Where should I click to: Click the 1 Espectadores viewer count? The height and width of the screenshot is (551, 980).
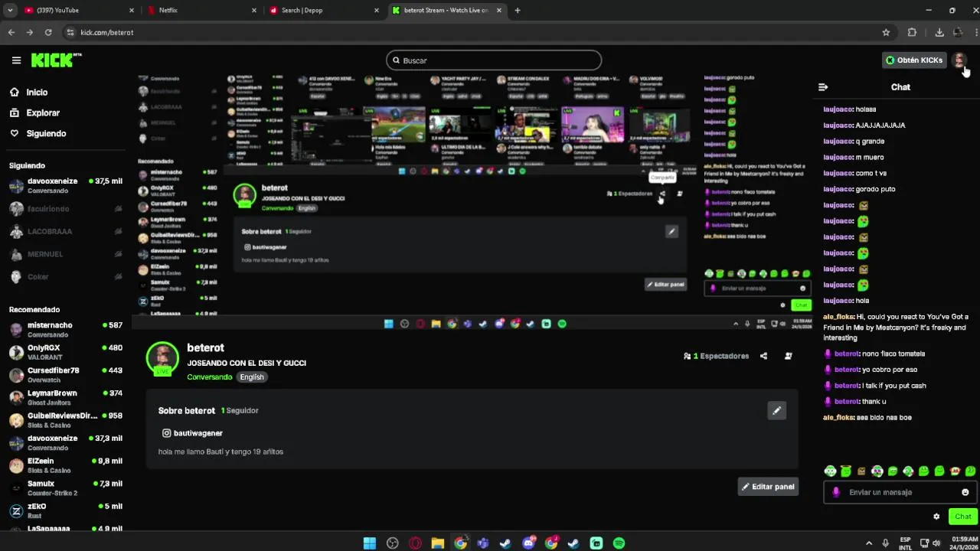[x=716, y=356]
